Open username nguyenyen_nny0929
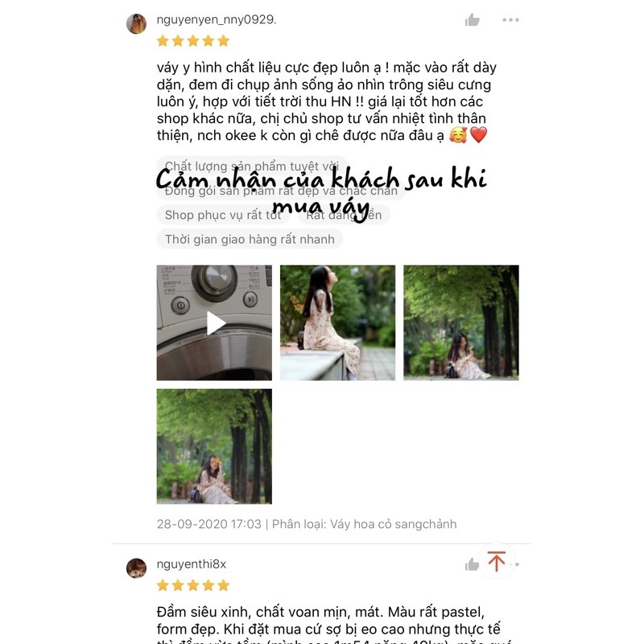644x644 pixels. coord(217,19)
